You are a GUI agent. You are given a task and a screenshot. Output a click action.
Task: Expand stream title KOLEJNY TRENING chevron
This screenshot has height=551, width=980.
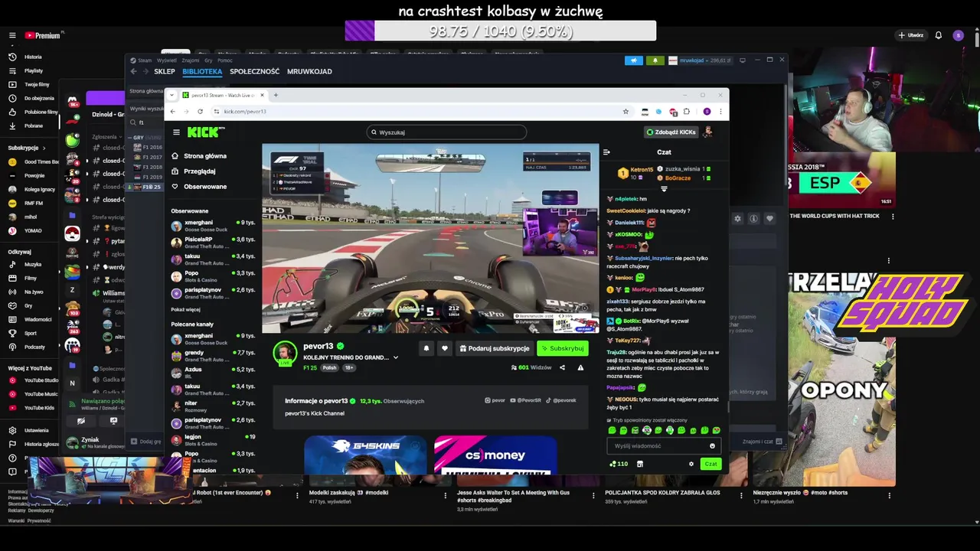pos(396,357)
